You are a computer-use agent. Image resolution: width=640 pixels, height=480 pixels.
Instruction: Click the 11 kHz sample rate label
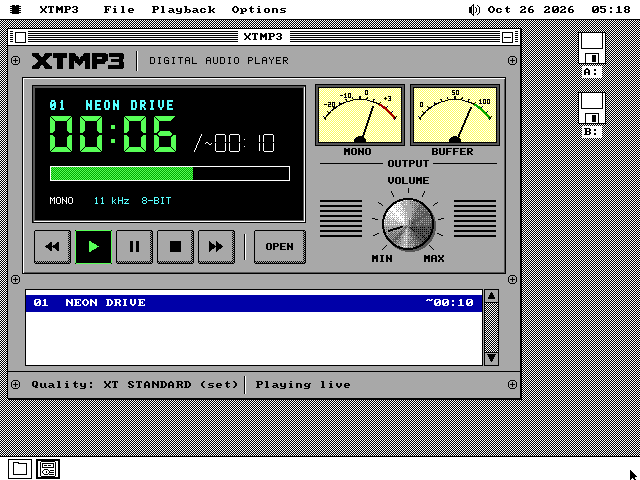[x=111, y=201]
